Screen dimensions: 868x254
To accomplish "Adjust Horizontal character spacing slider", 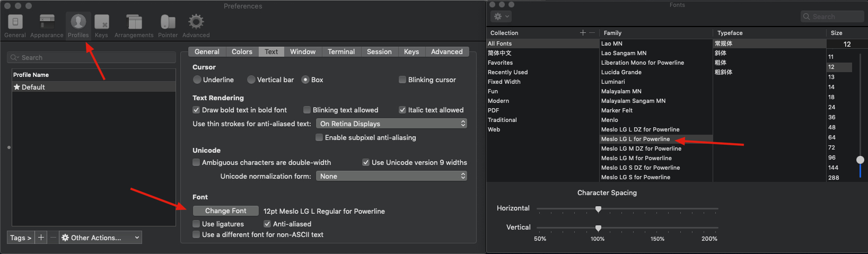I will (598, 209).
